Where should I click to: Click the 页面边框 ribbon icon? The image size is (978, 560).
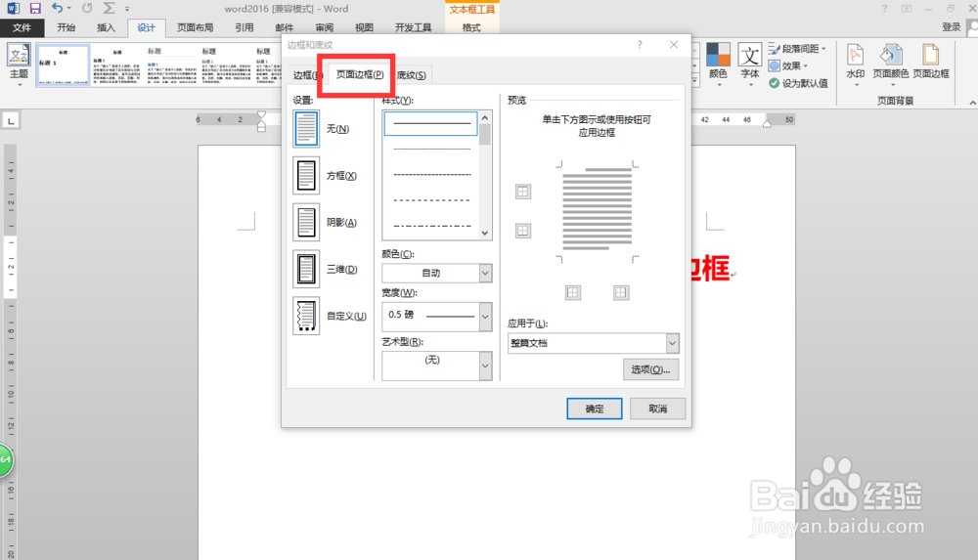coord(931,62)
